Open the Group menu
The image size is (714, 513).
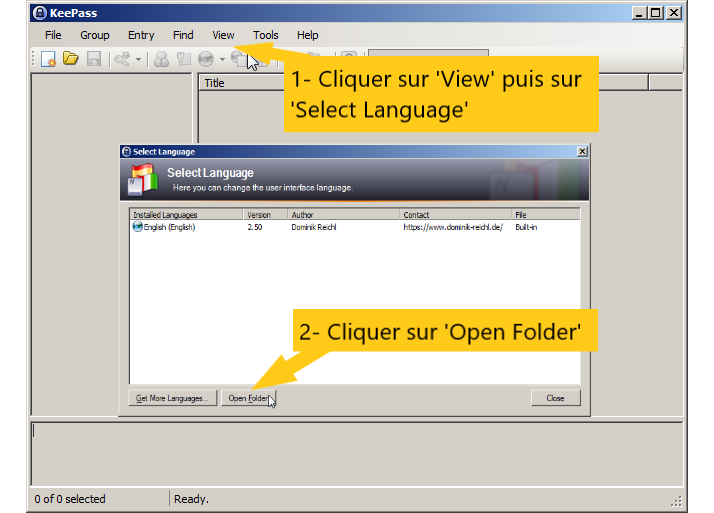click(x=95, y=35)
